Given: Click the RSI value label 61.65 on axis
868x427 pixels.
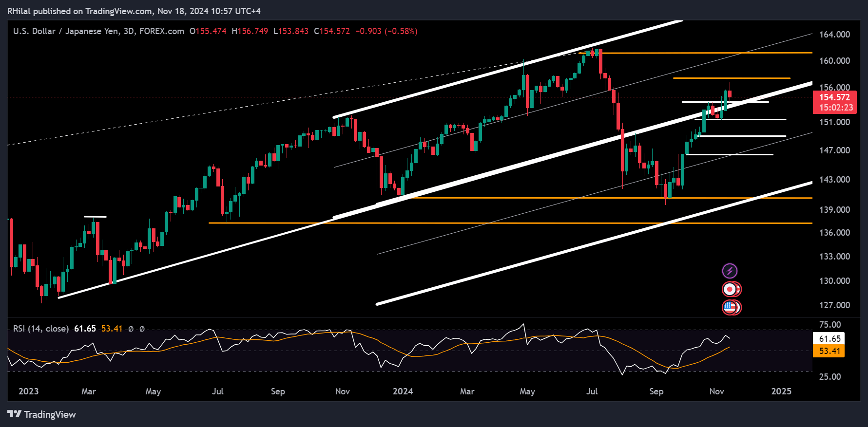Looking at the screenshot, I should click(x=829, y=338).
